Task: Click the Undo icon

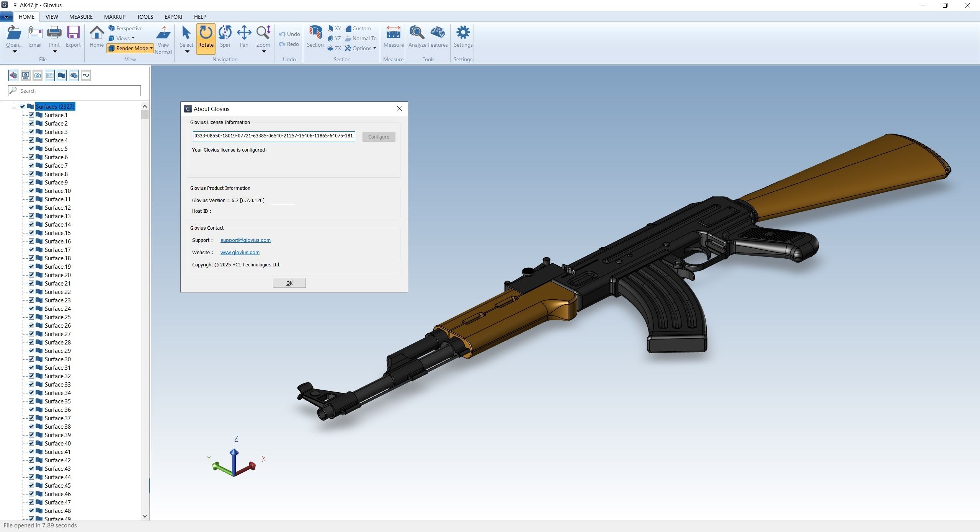Action: (x=289, y=34)
